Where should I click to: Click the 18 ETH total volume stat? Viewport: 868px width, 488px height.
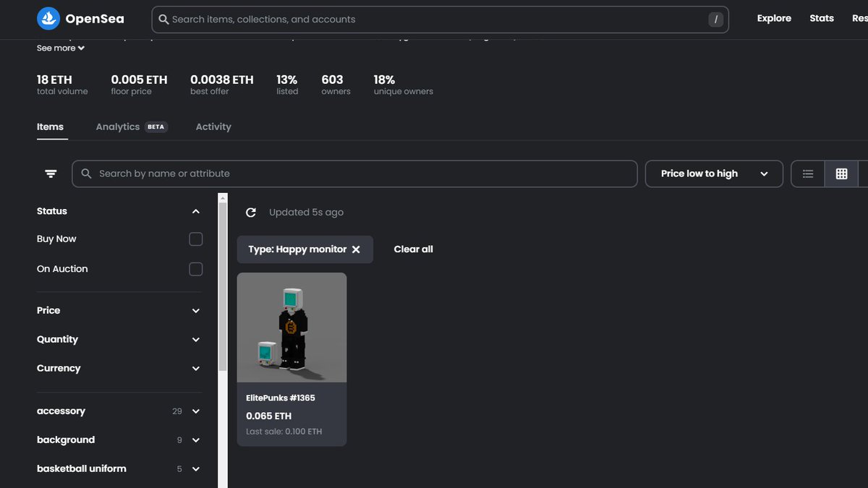(x=62, y=85)
